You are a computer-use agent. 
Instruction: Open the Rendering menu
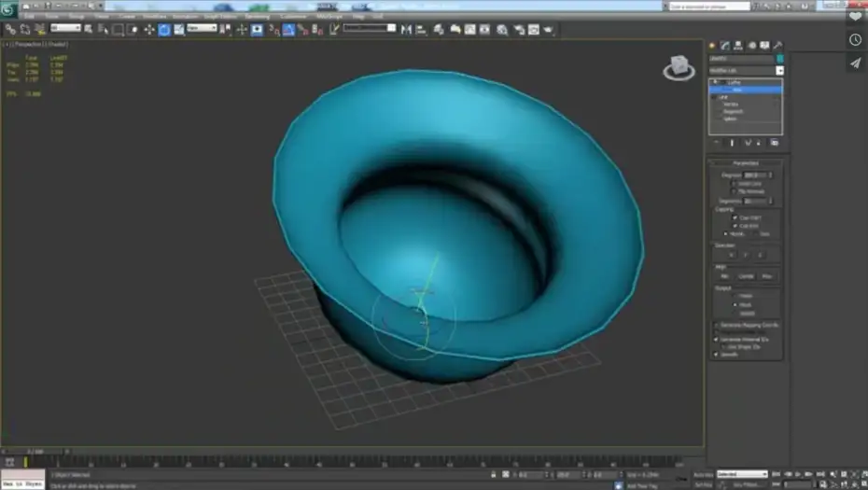(258, 17)
